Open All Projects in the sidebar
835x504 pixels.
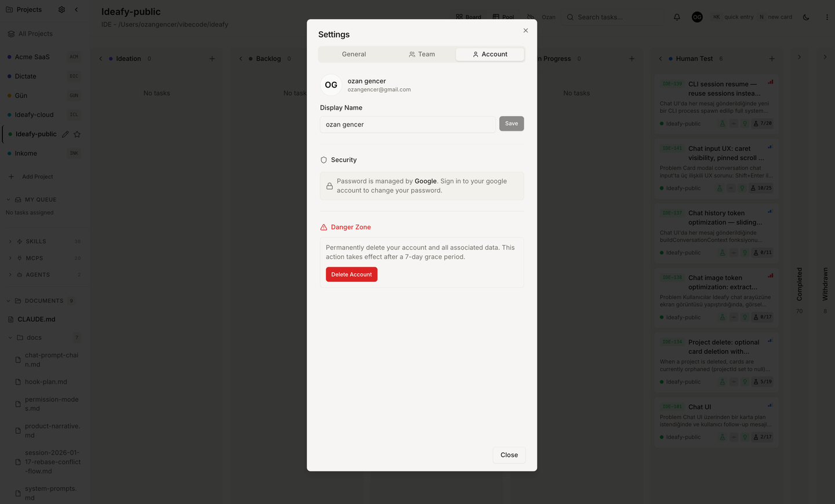pos(36,34)
